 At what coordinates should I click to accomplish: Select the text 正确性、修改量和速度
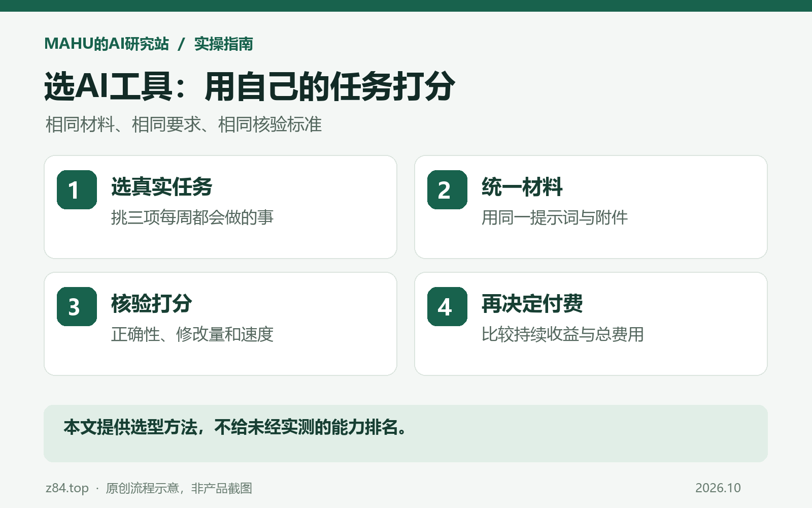click(x=192, y=334)
